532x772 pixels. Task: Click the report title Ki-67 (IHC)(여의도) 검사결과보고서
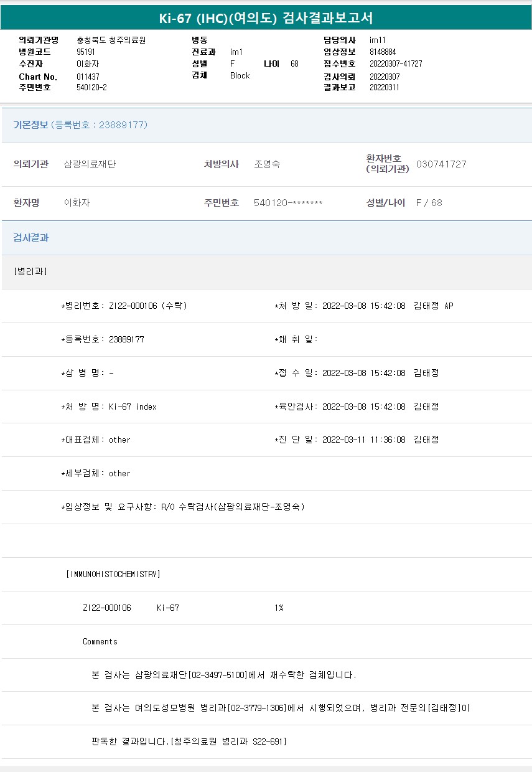(x=266, y=18)
